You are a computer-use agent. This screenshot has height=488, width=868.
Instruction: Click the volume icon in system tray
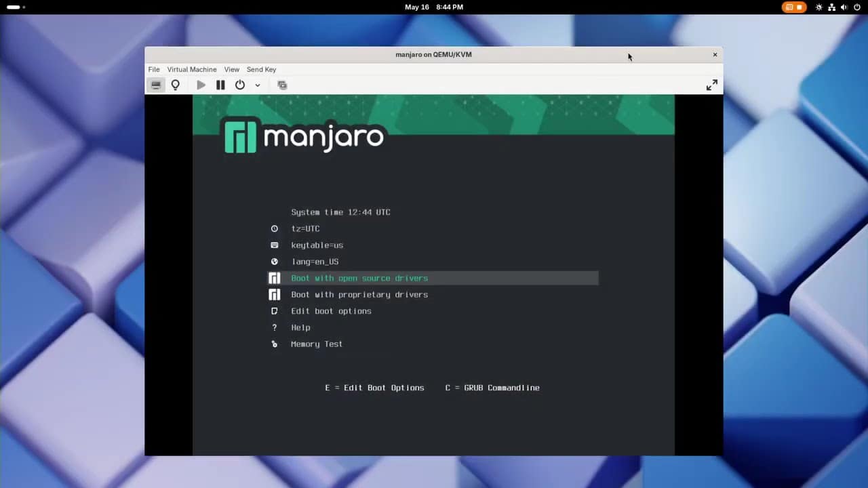click(x=844, y=7)
